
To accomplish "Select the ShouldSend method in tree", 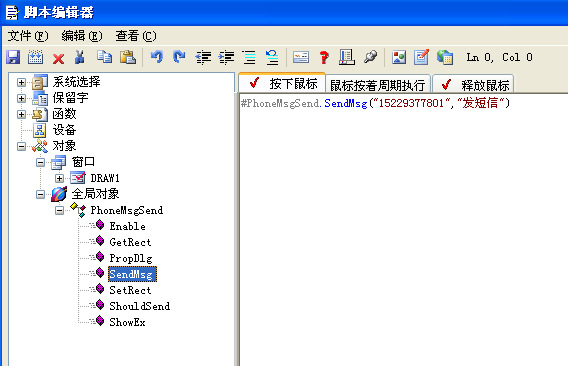I will tap(139, 306).
